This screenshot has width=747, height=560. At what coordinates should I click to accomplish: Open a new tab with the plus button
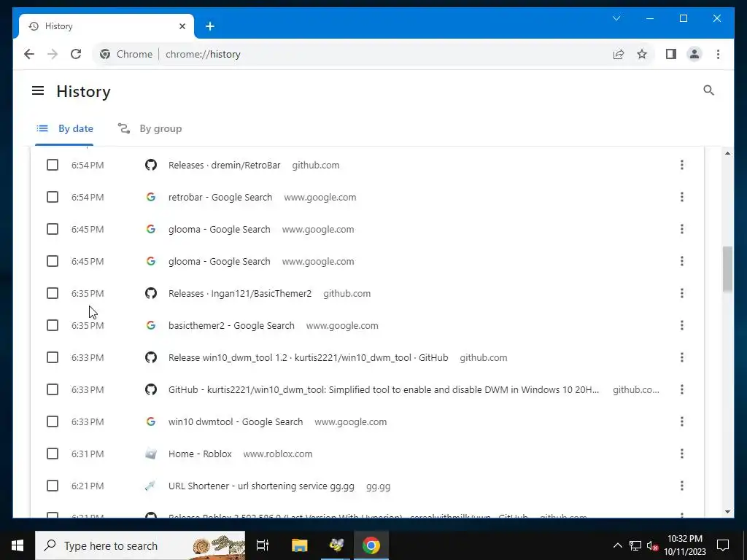[x=210, y=26]
